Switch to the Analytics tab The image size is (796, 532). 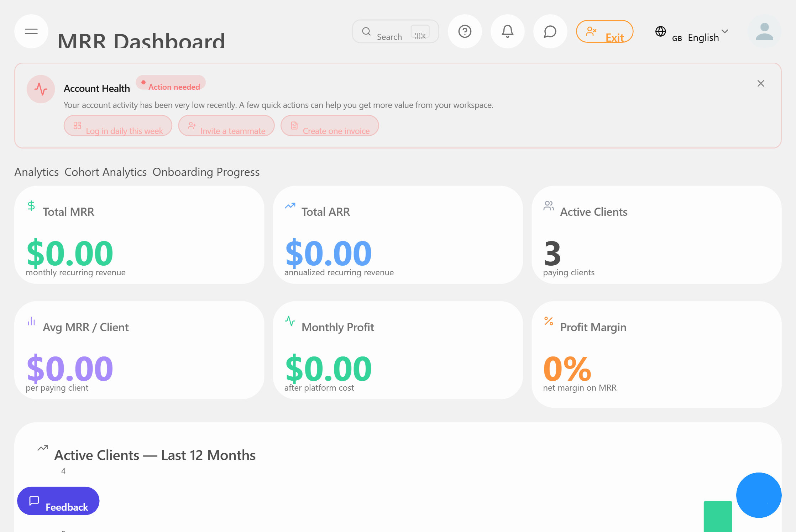coord(36,172)
